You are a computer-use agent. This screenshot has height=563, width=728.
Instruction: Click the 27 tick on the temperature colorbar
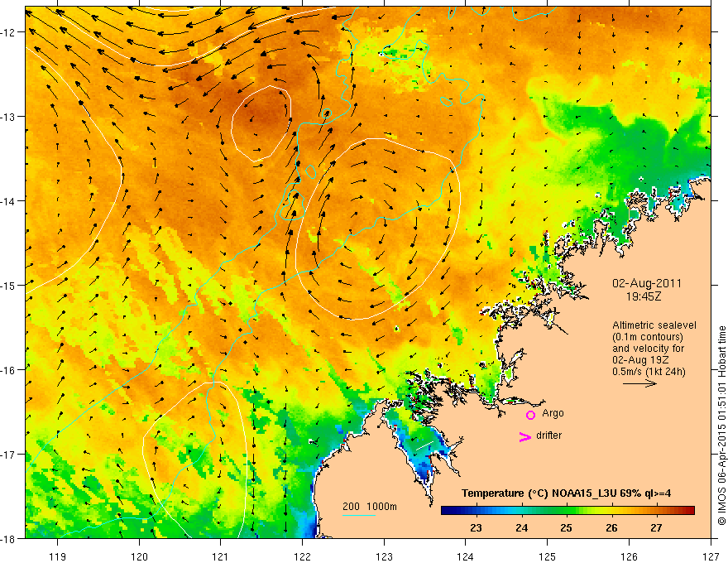coord(656,527)
